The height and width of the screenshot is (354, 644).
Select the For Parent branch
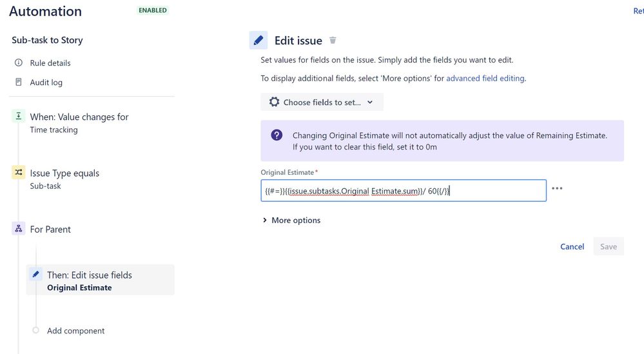tap(50, 229)
